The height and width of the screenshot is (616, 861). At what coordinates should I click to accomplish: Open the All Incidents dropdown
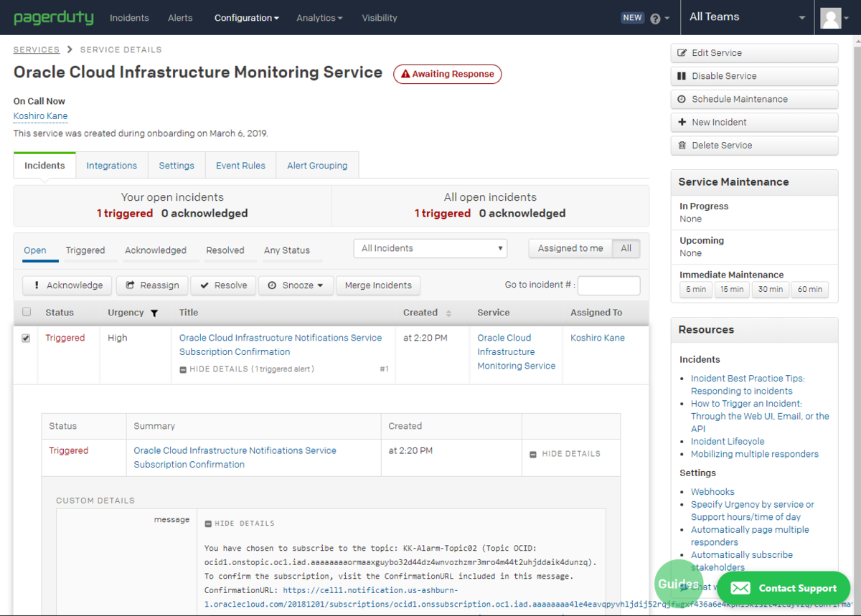(430, 249)
